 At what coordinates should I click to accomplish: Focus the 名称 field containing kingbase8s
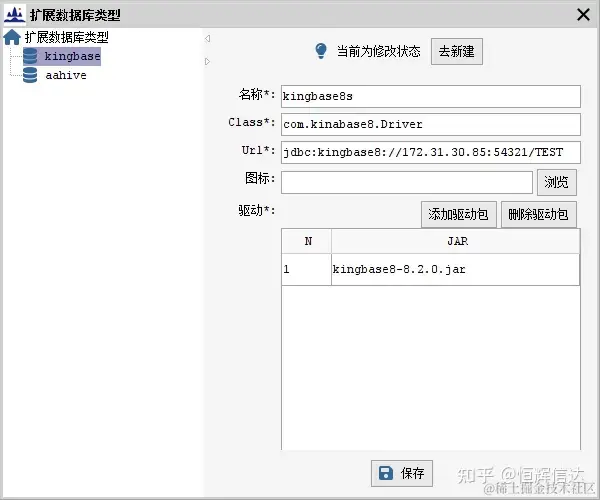click(430, 96)
